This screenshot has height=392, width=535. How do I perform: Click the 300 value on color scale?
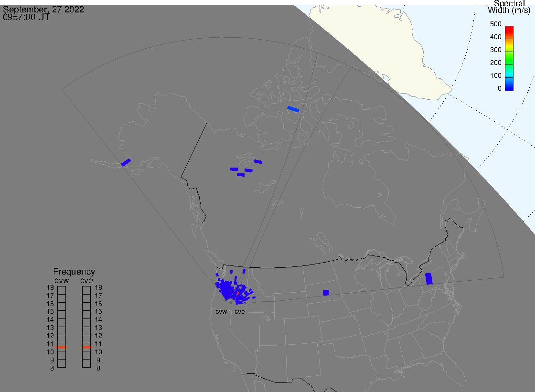click(x=495, y=50)
